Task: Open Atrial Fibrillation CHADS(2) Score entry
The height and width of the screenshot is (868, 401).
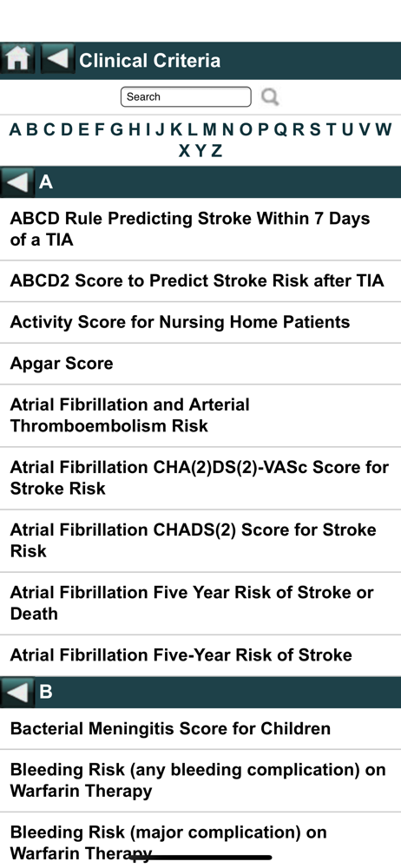Action: pos(200,541)
